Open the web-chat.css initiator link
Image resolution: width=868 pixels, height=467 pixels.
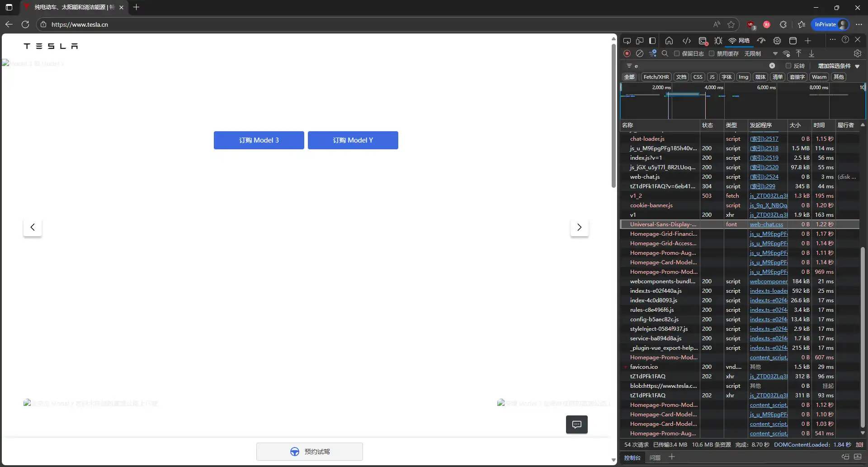(x=766, y=224)
